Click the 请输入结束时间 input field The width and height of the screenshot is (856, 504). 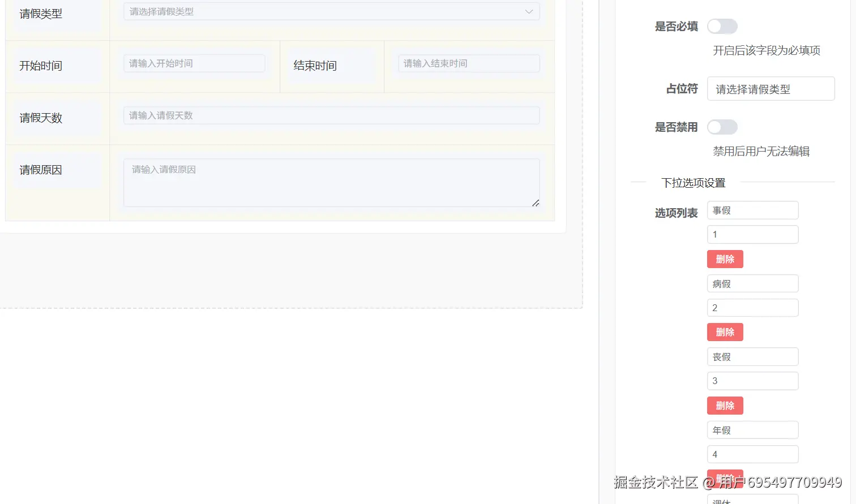(469, 63)
